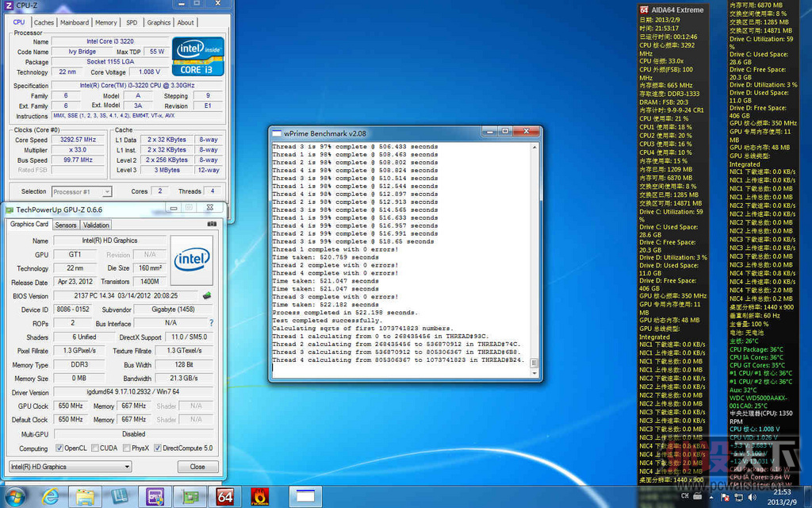Click the Specification field in CPU-Z
812x508 pixels.
137,86
